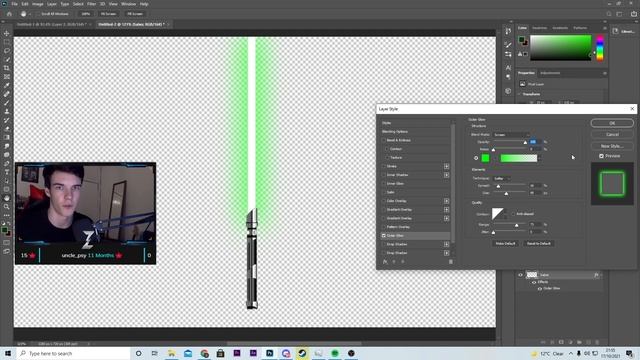Toggle Scroll All Windows checkbox
The image size is (640, 360).
pos(39,14)
